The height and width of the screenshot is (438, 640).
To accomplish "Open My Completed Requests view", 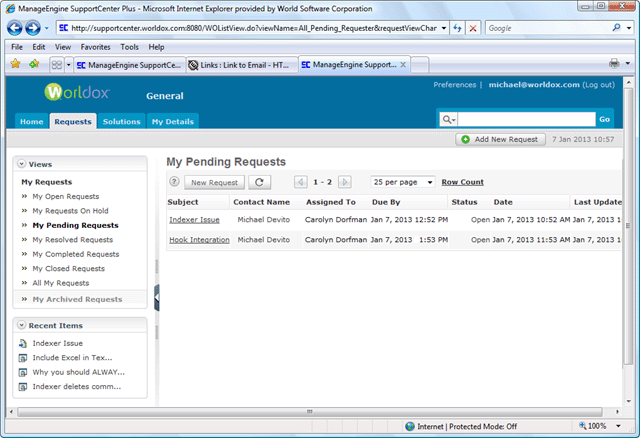I will coord(76,254).
